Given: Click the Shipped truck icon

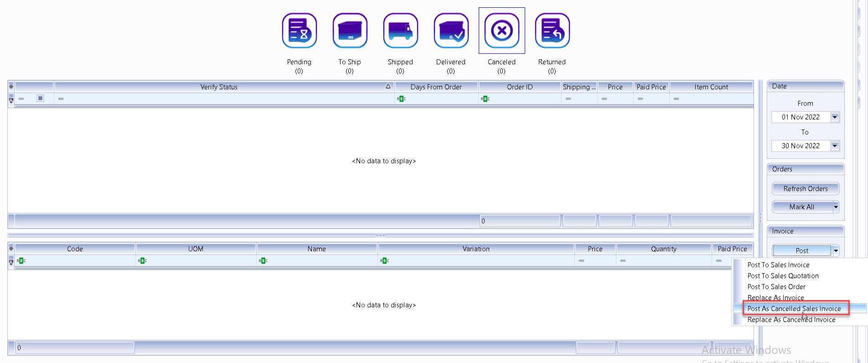Looking at the screenshot, I should pos(400,31).
